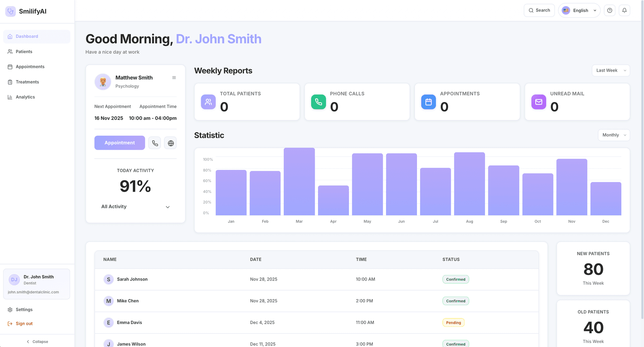Navigate to Treatments

(x=37, y=82)
